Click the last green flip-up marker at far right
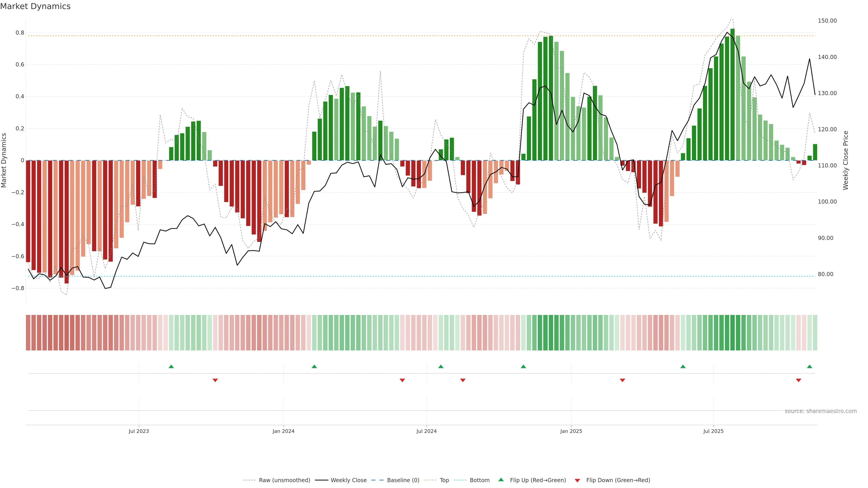The width and height of the screenshot is (868, 488). 809,366
